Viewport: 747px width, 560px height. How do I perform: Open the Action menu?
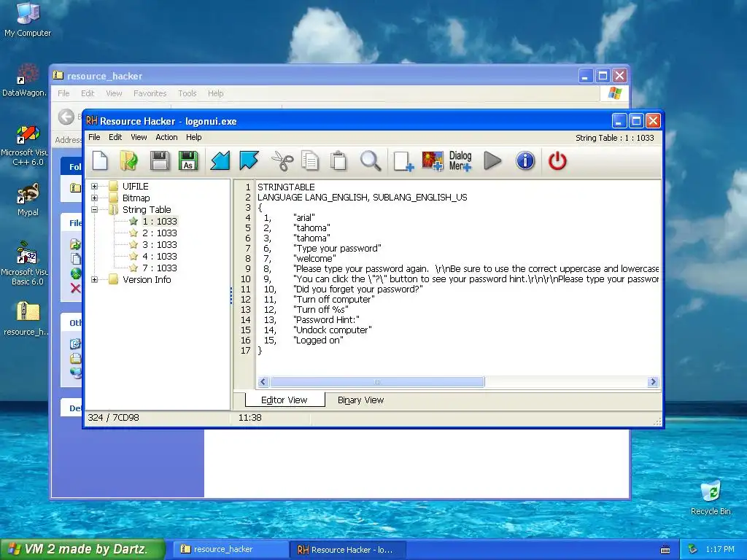pos(166,137)
